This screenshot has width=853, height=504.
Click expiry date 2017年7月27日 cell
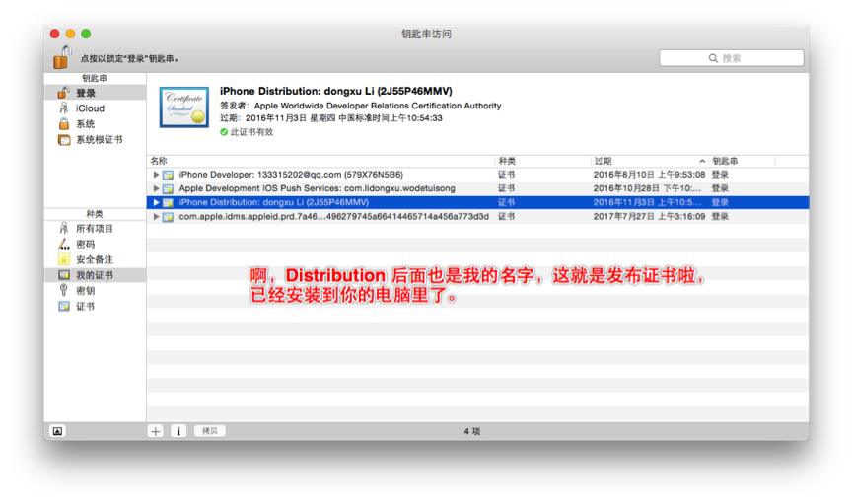tap(649, 217)
